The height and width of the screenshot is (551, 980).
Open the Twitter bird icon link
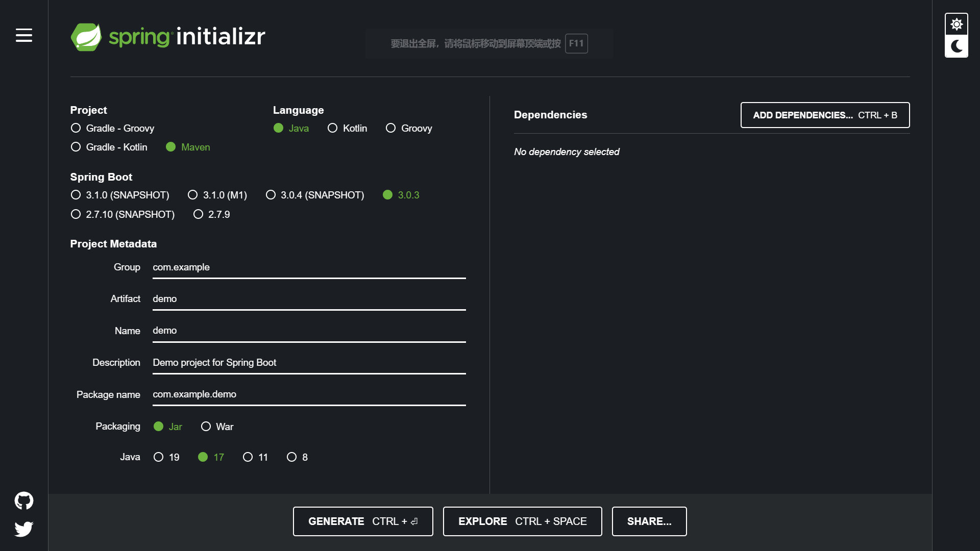tap(23, 529)
